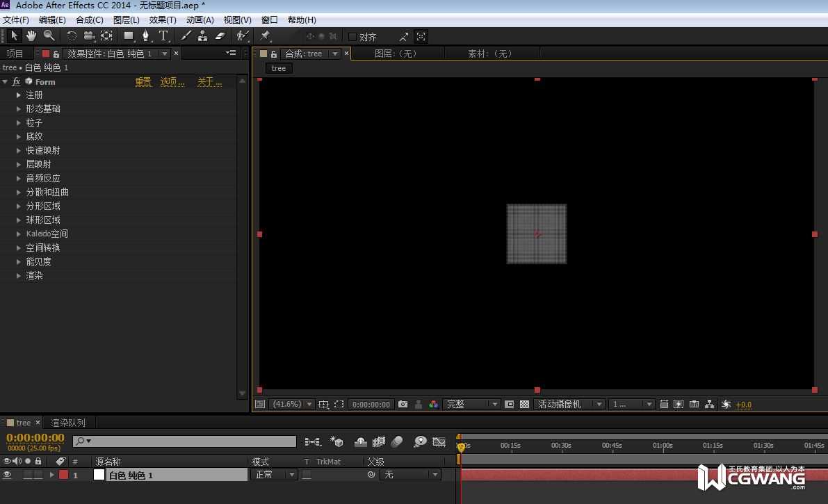Expand the 渲染 property group

coord(19,276)
